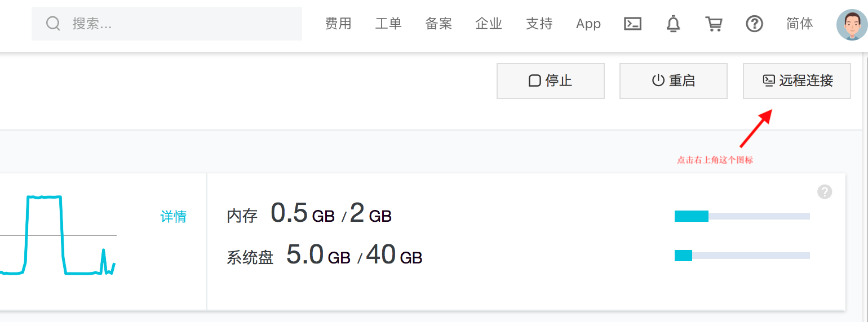This screenshot has width=868, height=322.
Task: Click the 内存 usage progress bar
Action: click(742, 216)
